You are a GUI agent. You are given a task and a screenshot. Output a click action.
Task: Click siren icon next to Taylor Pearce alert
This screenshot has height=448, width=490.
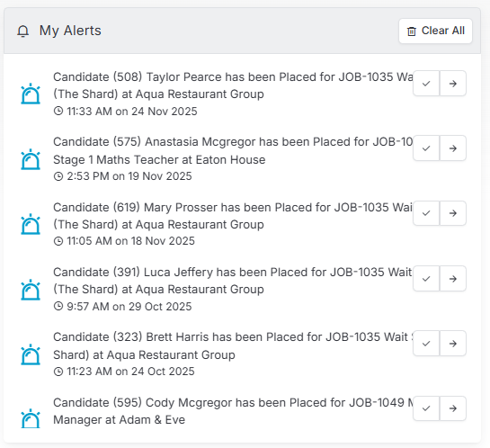(31, 94)
